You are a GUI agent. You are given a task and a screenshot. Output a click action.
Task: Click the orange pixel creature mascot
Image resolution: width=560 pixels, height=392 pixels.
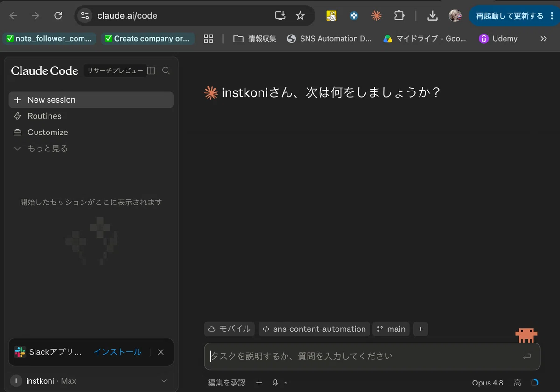pyautogui.click(x=526, y=335)
